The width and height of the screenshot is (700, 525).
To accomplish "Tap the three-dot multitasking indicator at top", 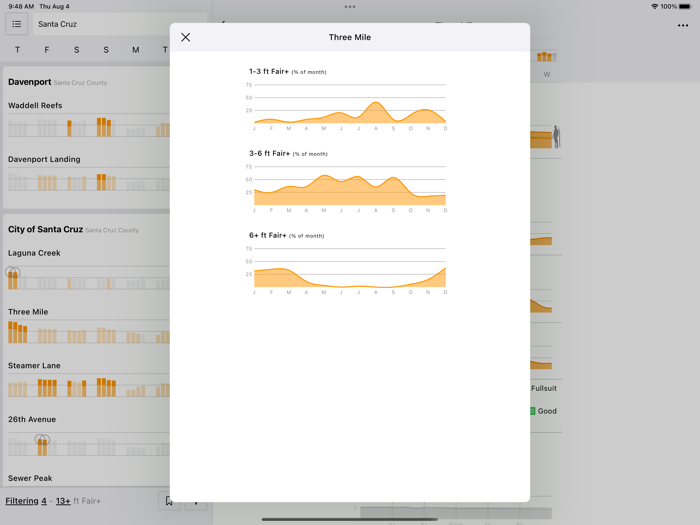I will pyautogui.click(x=350, y=7).
